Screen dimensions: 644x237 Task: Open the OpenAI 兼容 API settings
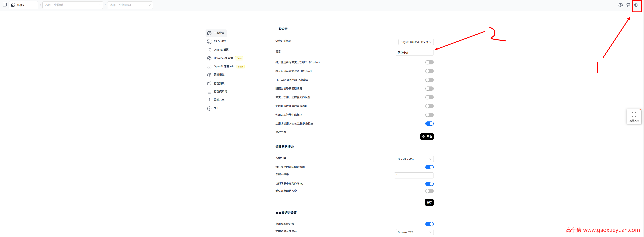[224, 67]
